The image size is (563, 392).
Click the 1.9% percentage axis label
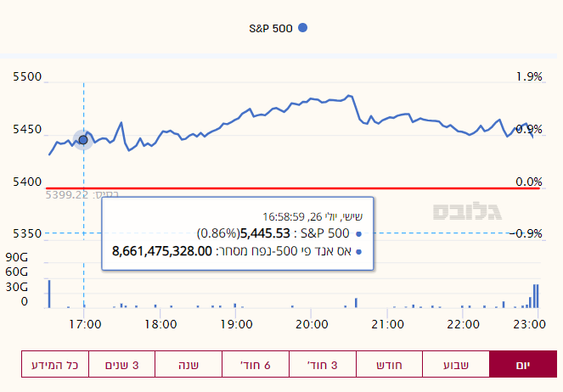pos(528,77)
